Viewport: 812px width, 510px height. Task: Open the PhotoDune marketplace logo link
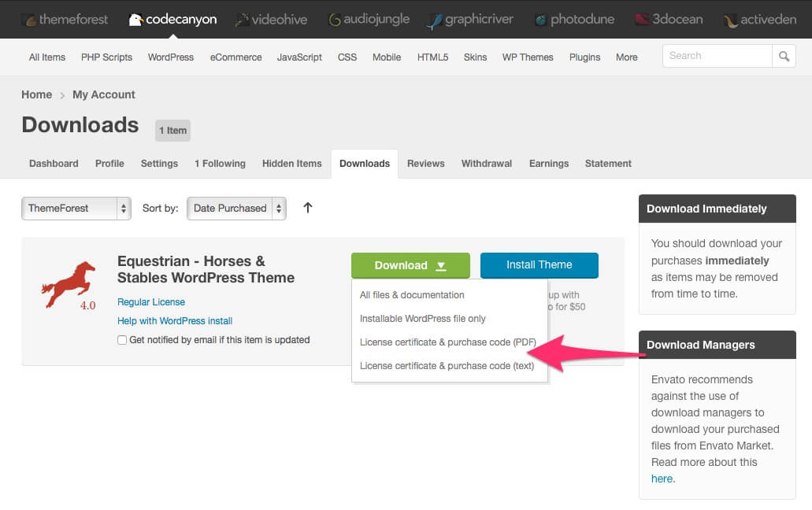[x=575, y=20]
